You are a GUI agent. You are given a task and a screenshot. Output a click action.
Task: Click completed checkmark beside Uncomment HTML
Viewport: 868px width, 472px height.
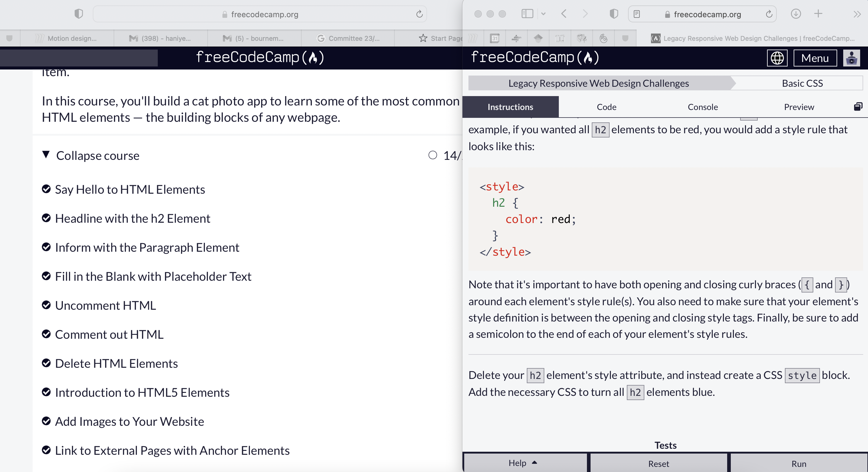(46, 305)
